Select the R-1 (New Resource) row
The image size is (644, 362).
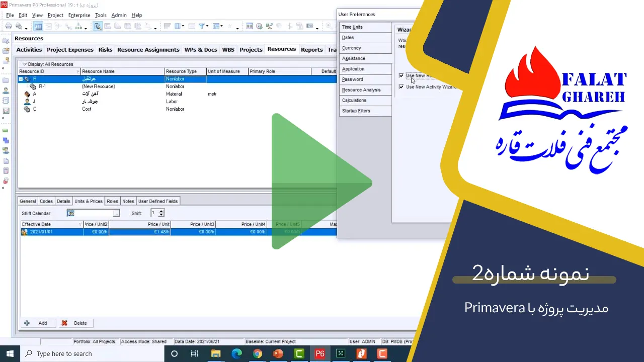[177, 86]
